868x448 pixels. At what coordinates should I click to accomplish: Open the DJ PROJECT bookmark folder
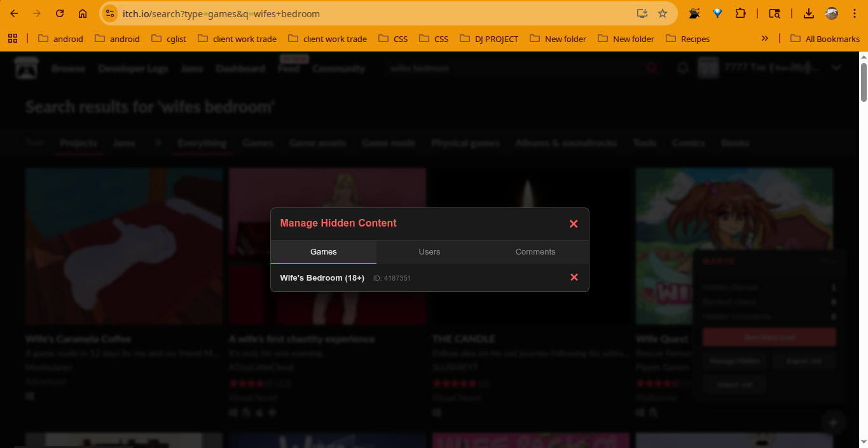coord(489,39)
